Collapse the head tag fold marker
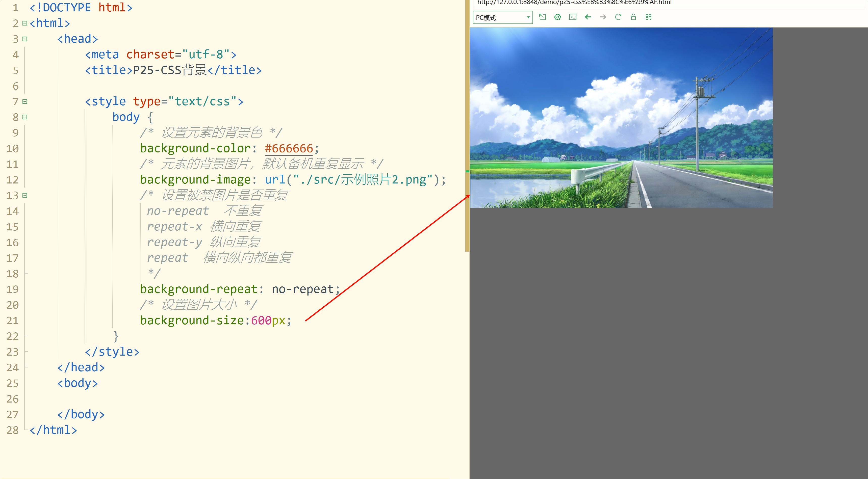This screenshot has width=868, height=479. [24, 39]
